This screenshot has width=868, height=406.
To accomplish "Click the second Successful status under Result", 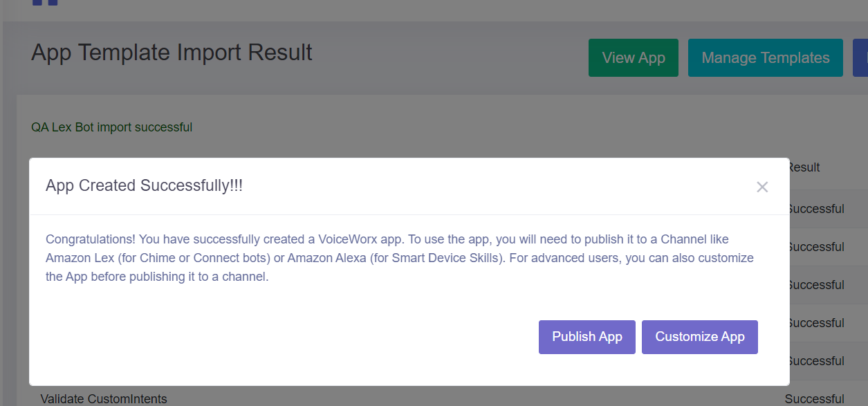I will coord(816,247).
